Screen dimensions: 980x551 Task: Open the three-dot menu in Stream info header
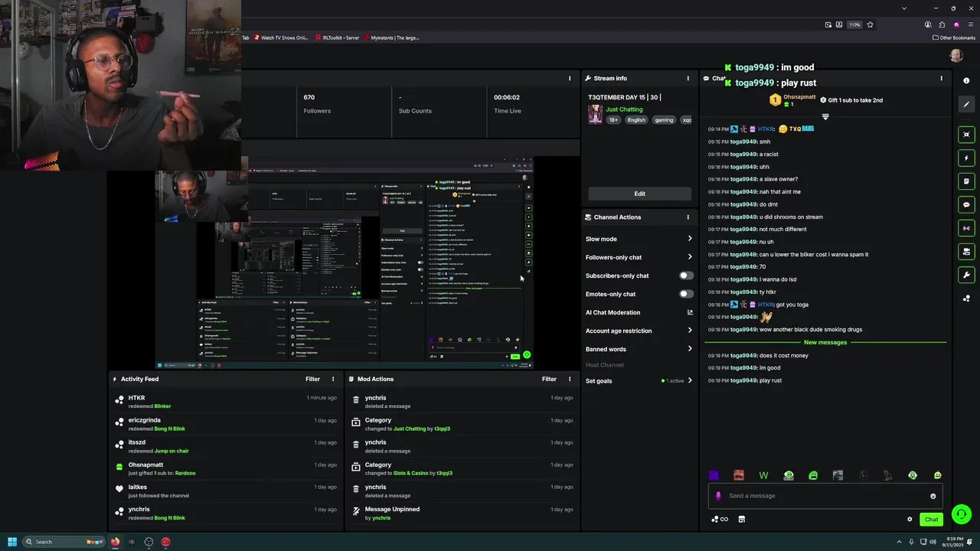688,78
